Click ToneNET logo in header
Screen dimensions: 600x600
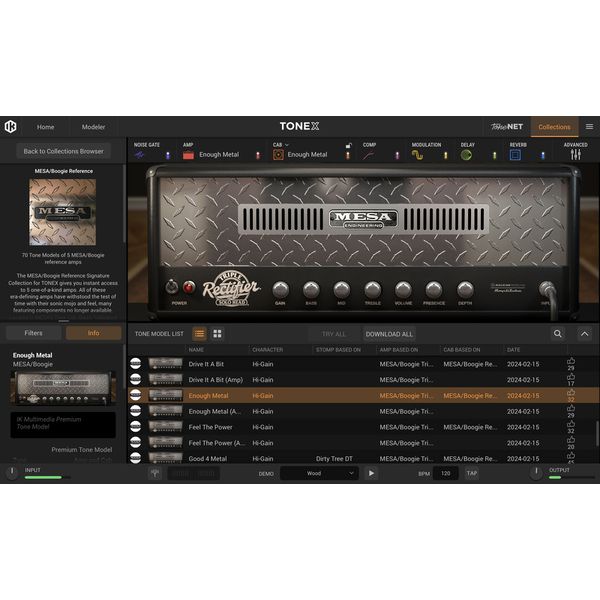(x=507, y=127)
